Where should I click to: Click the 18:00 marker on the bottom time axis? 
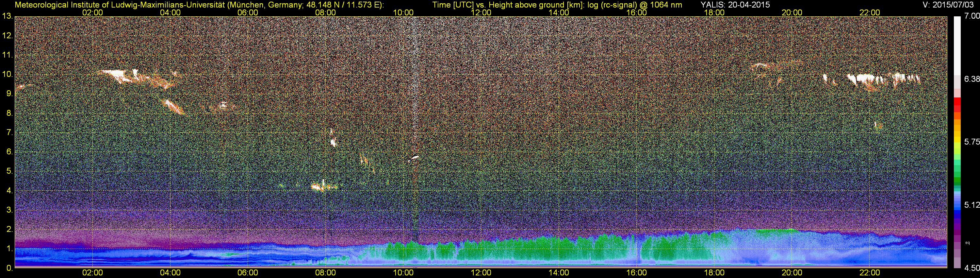[714, 273]
